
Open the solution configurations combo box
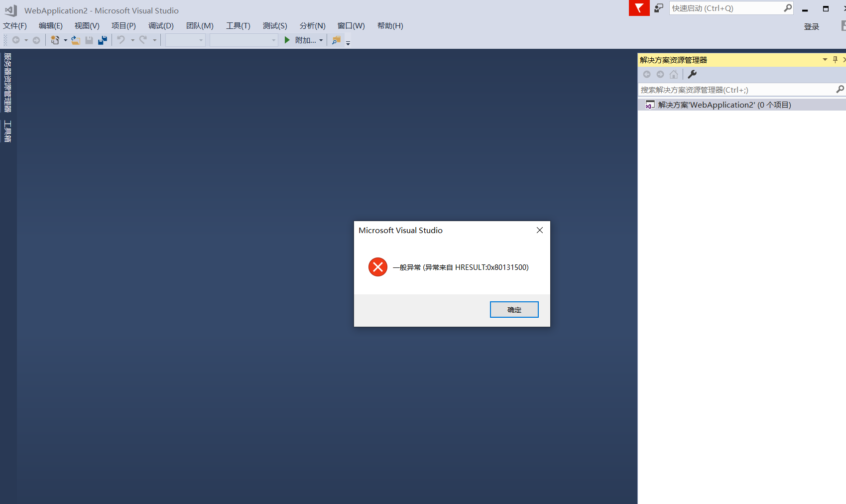[185, 40]
